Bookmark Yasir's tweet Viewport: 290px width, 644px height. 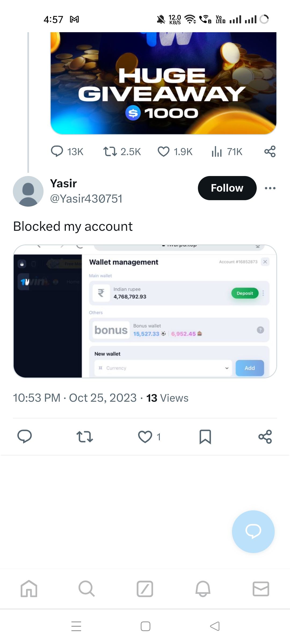click(x=205, y=437)
